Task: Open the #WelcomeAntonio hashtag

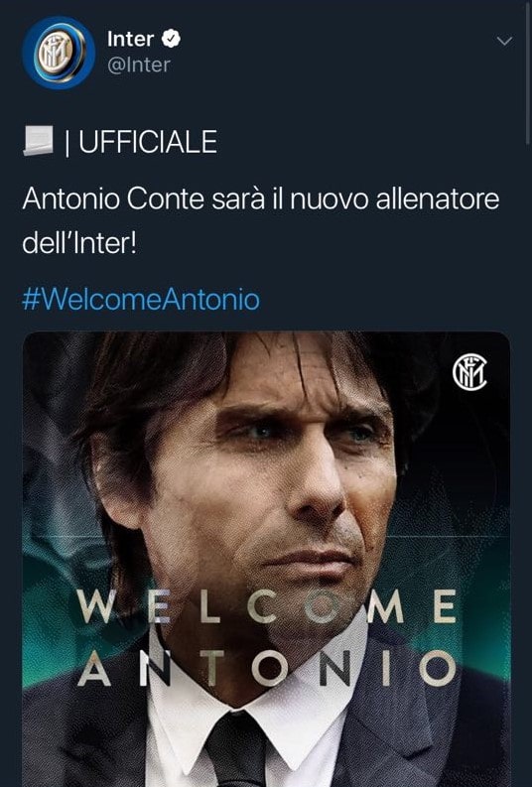Action: 141,299
